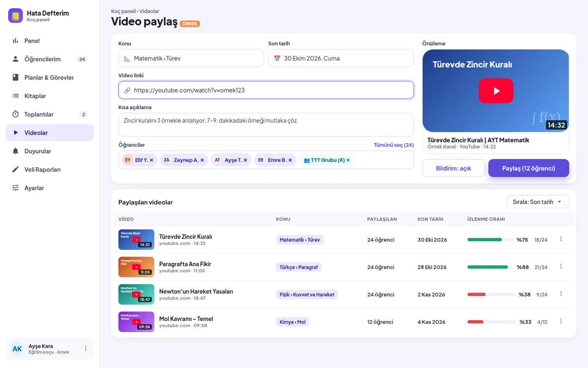Click the Öğrencilerim person icon
The width and height of the screenshot is (588, 368).
16,59
